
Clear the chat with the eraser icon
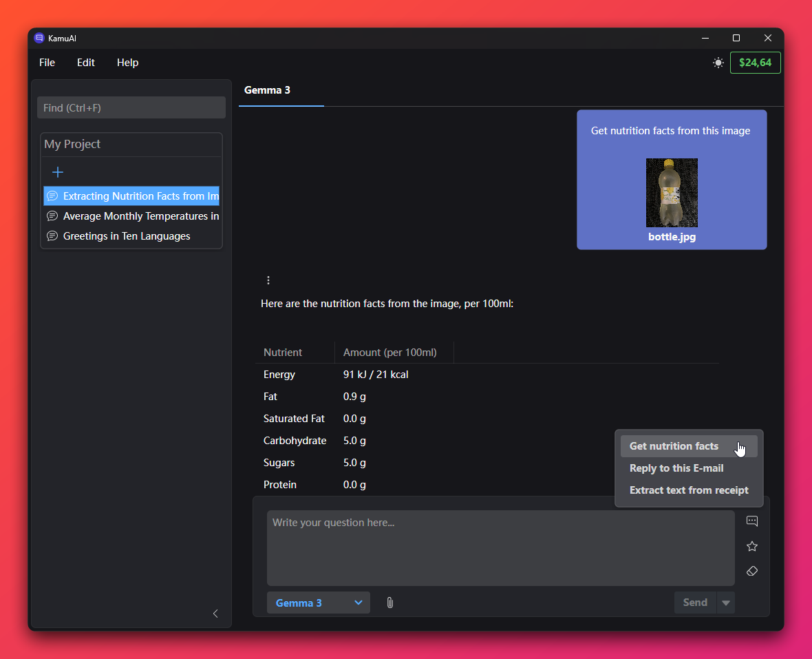[752, 571]
